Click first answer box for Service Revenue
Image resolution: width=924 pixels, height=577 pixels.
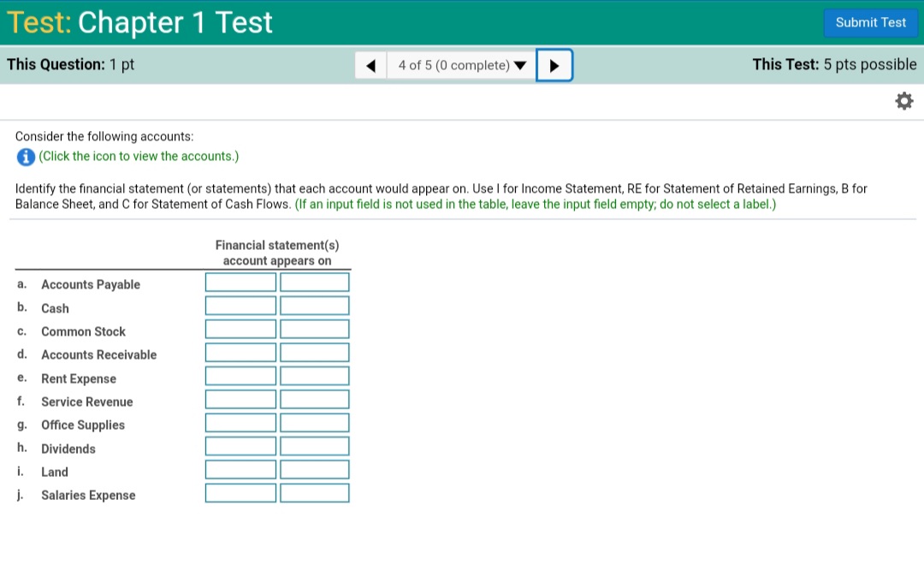[x=240, y=399]
